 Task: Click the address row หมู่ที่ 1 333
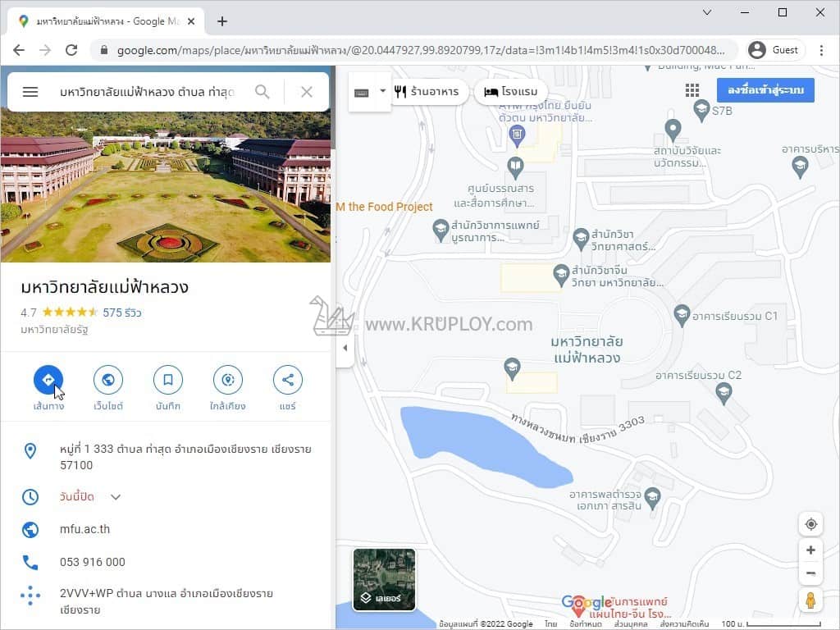pos(166,457)
